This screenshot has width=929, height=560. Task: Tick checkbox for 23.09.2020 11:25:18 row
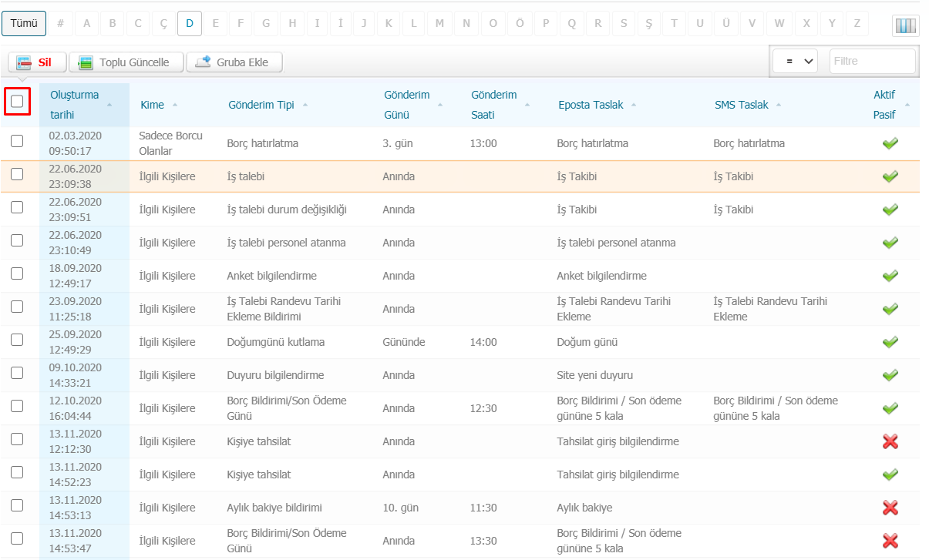tap(17, 307)
